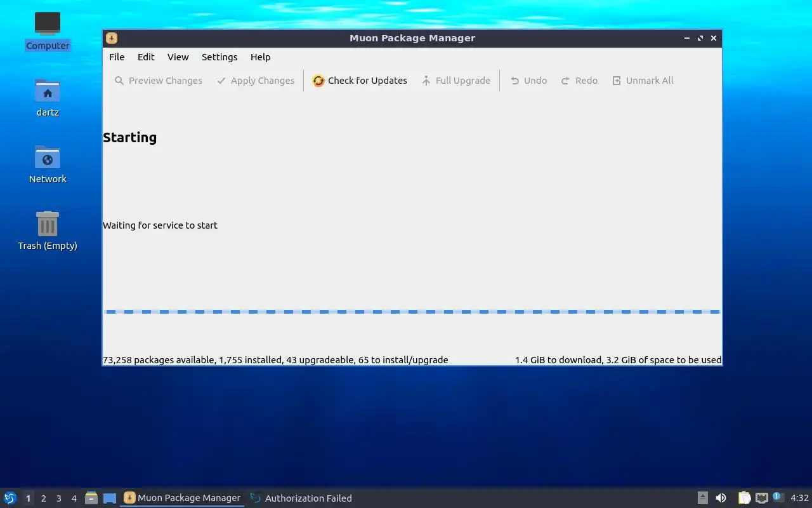Open the Edit menu
Image resolution: width=812 pixels, height=508 pixels.
click(x=146, y=57)
